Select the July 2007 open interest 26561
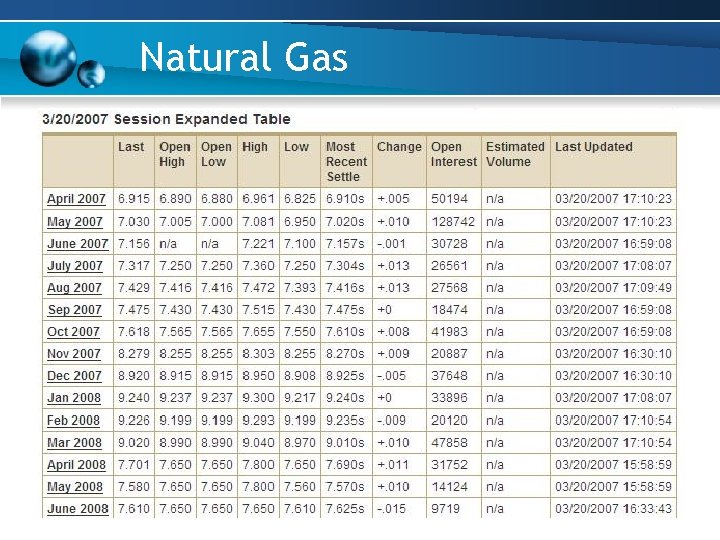720x540 pixels. [449, 265]
